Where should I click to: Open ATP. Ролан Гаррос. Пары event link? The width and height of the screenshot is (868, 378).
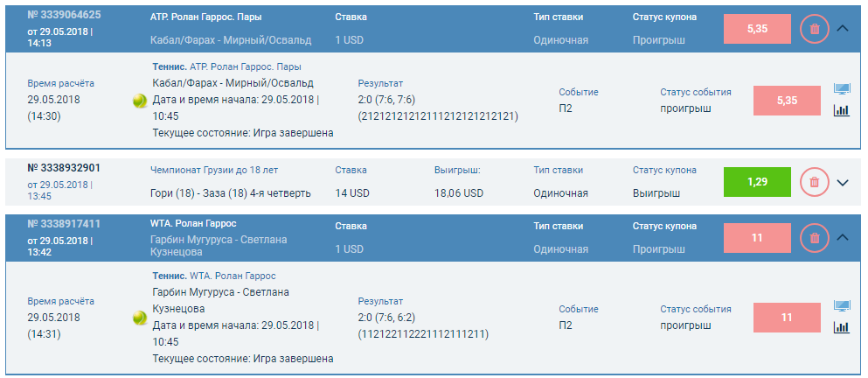point(206,17)
